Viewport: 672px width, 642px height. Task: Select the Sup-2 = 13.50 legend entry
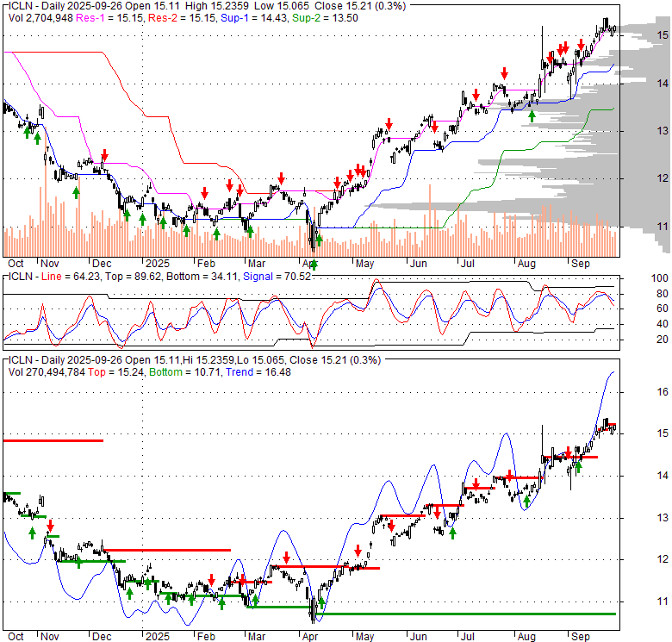(325, 18)
